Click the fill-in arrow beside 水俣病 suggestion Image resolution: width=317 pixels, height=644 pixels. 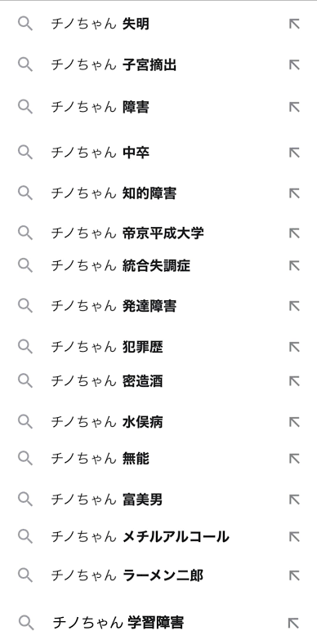click(294, 422)
